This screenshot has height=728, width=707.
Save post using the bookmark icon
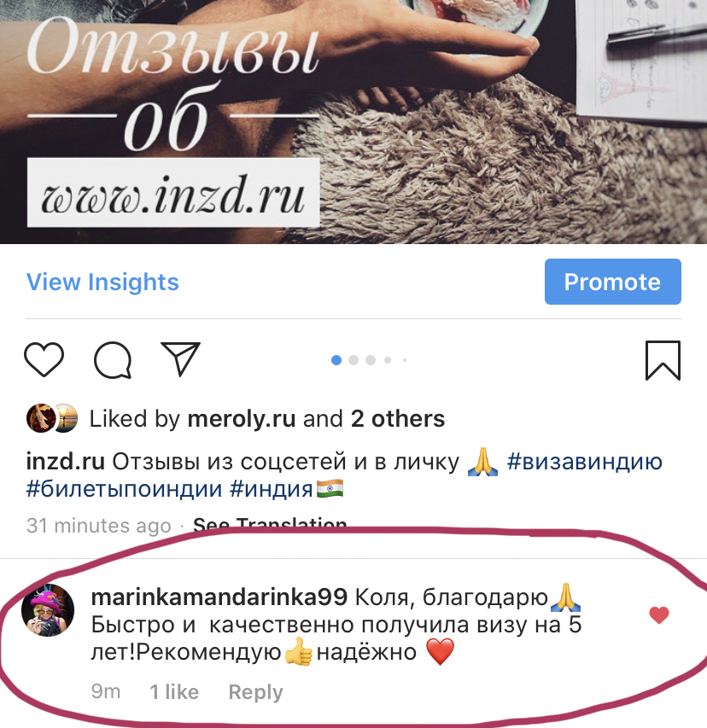[x=663, y=360]
